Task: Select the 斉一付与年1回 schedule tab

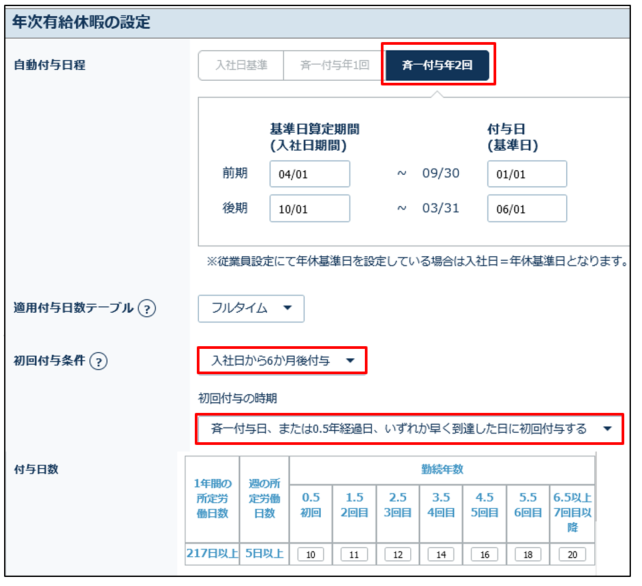Action: [334, 65]
